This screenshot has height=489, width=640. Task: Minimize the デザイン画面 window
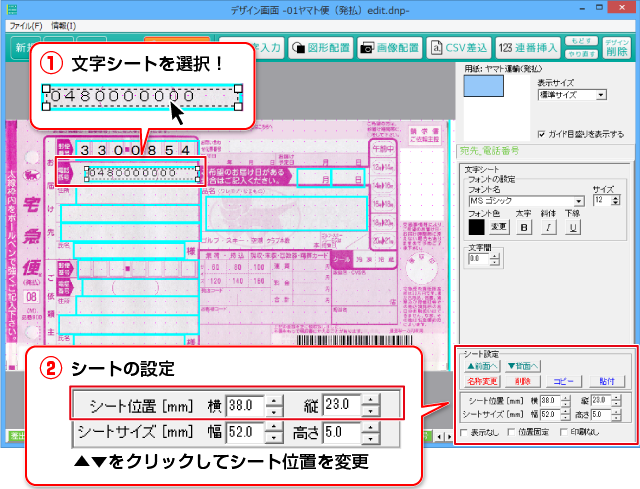point(582,9)
